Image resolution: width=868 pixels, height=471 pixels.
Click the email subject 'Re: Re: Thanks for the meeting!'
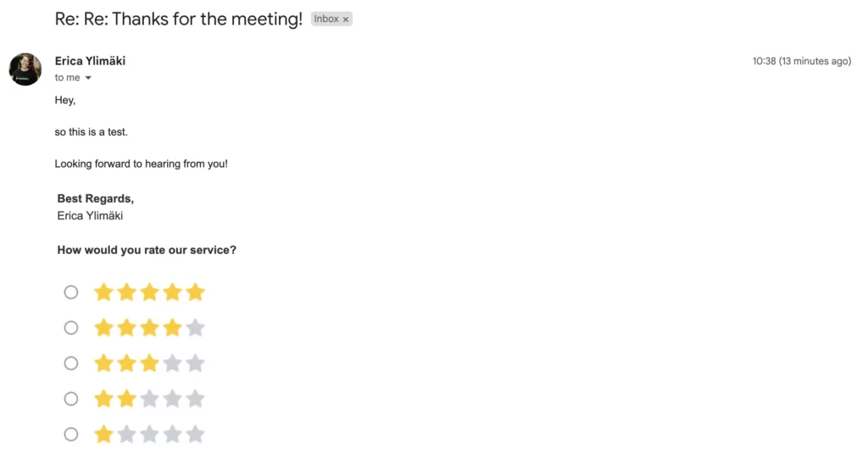point(179,19)
